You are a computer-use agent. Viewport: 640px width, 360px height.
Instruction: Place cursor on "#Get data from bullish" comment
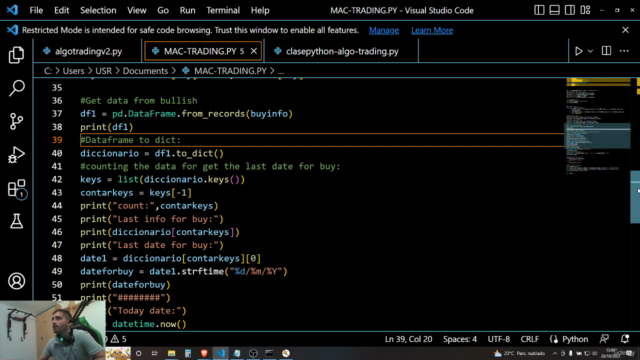pos(139,101)
